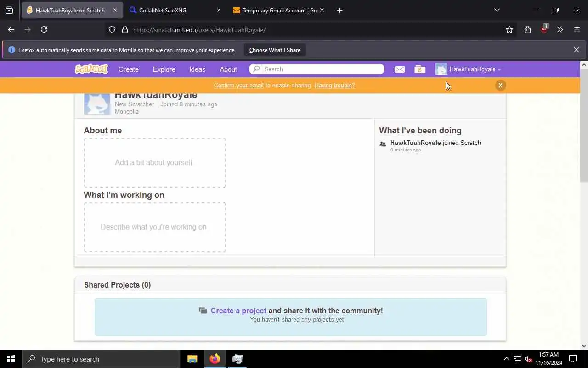Screen dimensions: 588x368
Task: Show hidden system tray icons
Action: coord(506,359)
